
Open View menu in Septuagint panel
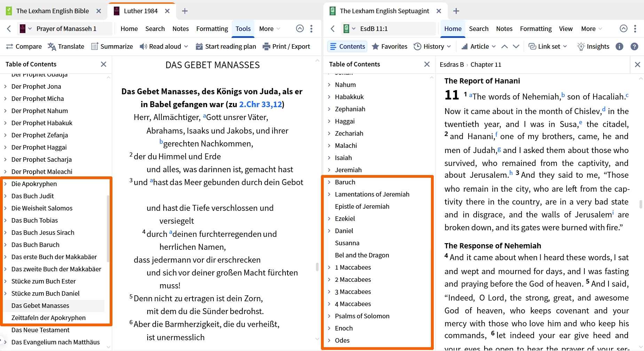point(566,29)
